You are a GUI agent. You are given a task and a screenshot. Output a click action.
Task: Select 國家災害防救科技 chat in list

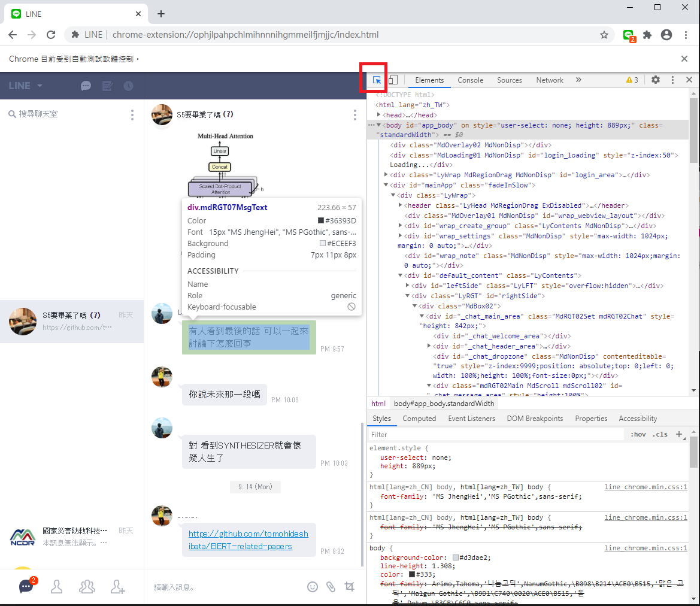[72, 537]
